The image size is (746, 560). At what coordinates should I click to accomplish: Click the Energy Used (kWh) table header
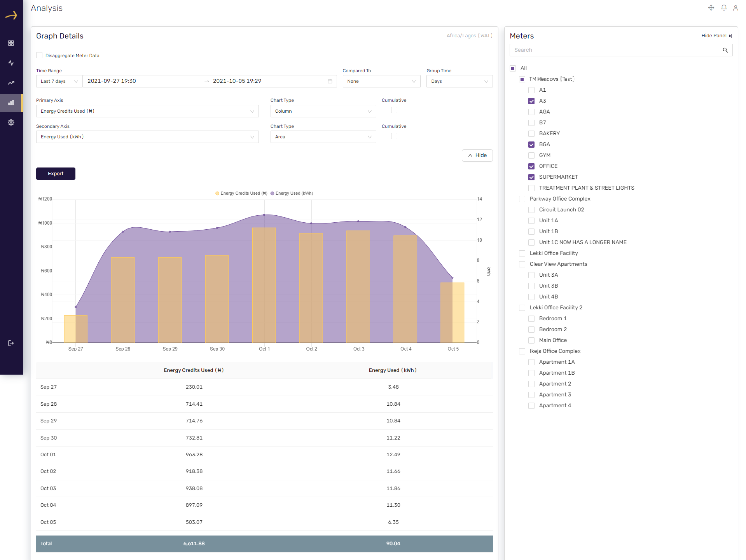tap(393, 370)
